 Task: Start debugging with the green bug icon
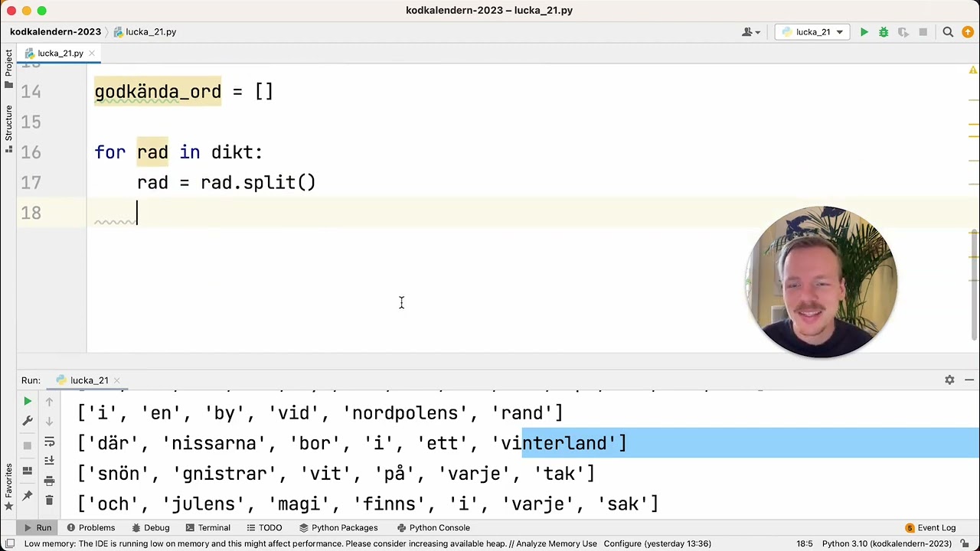[x=884, y=32]
